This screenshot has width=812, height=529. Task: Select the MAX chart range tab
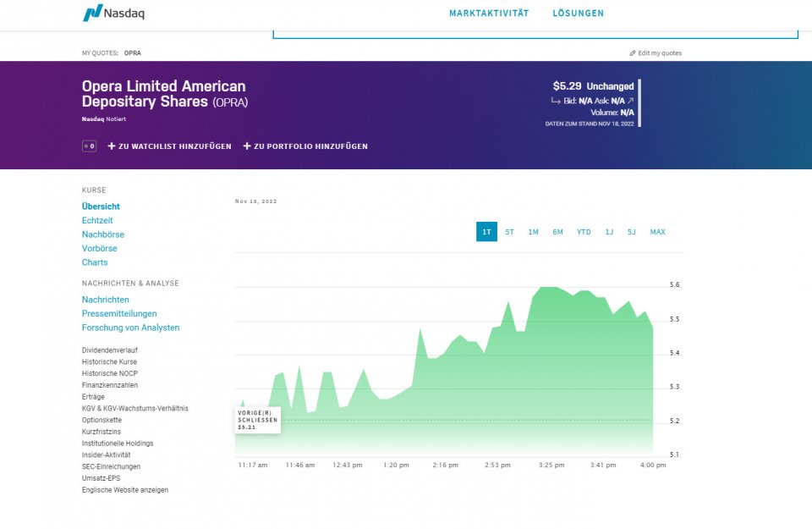(658, 232)
